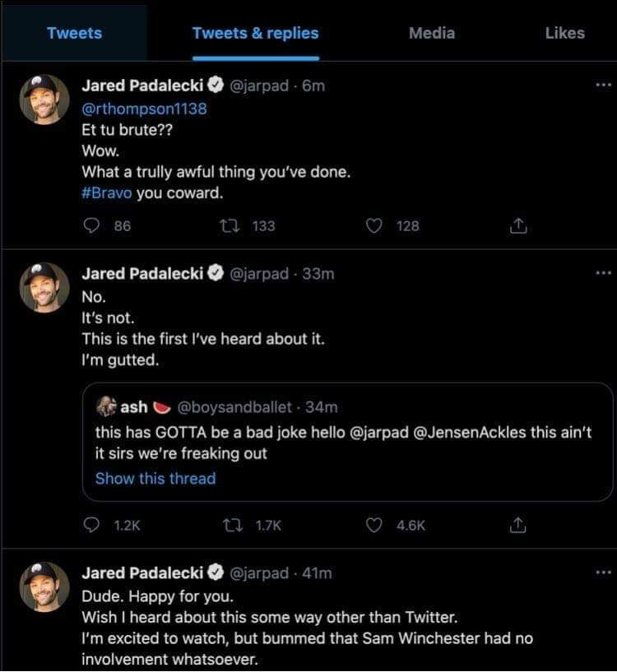
Task: Share the 'I'm gutted' tweet
Action: (x=518, y=525)
